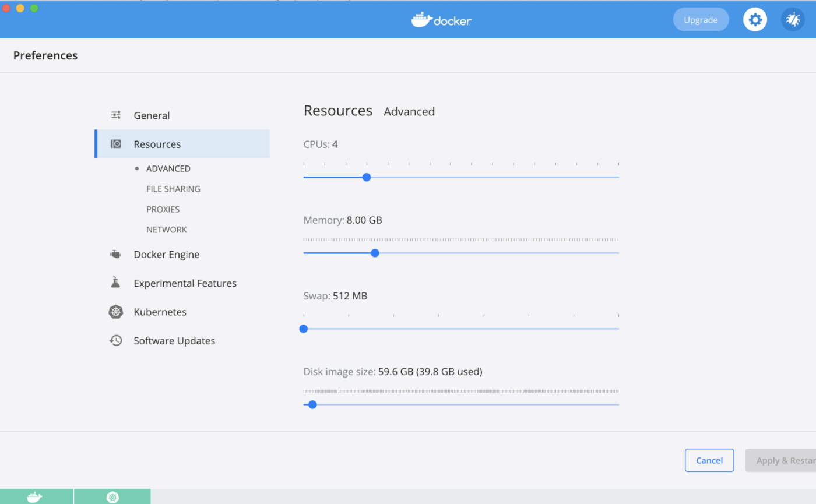The image size is (816, 504).
Task: Click the Kubernetes status icon at bottom
Action: (112, 497)
